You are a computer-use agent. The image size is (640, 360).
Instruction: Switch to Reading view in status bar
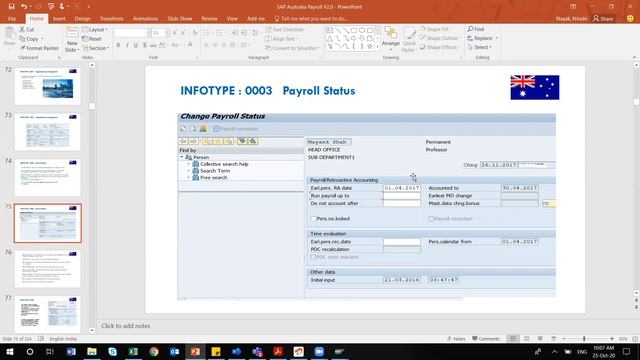coord(540,339)
